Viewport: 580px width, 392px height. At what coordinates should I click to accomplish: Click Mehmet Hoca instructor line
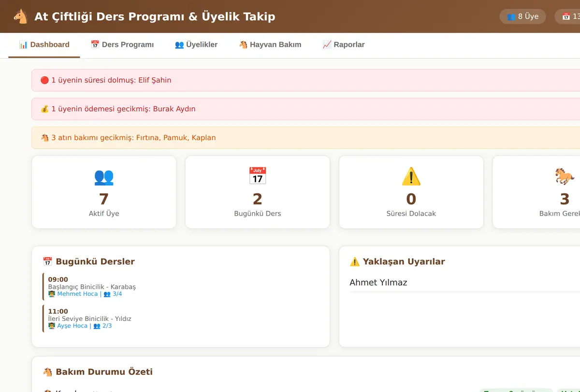(85, 294)
